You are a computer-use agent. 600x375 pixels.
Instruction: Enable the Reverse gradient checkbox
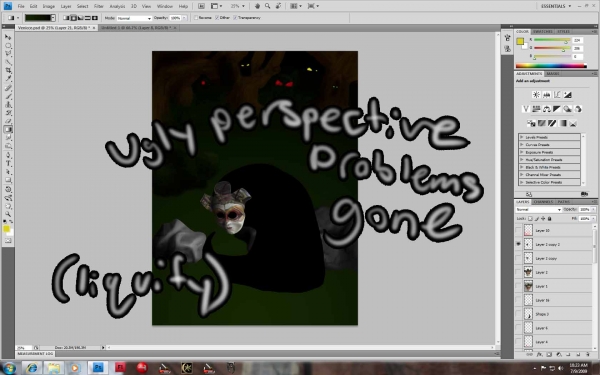tap(196, 18)
